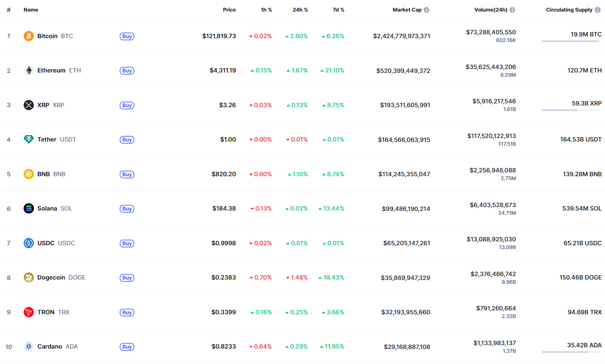Click Ethereum 7d change 21.10%

(332, 70)
